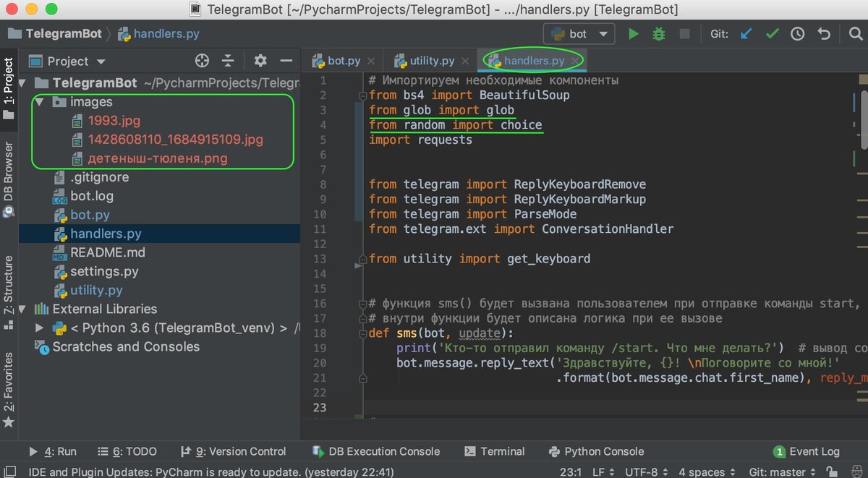This screenshot has height=478, width=868.
Task: Click the Python icon in the bot run configuration
Action: [x=558, y=33]
